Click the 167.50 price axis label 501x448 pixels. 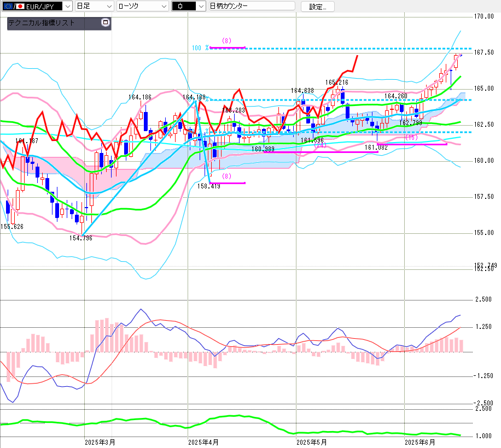483,52
